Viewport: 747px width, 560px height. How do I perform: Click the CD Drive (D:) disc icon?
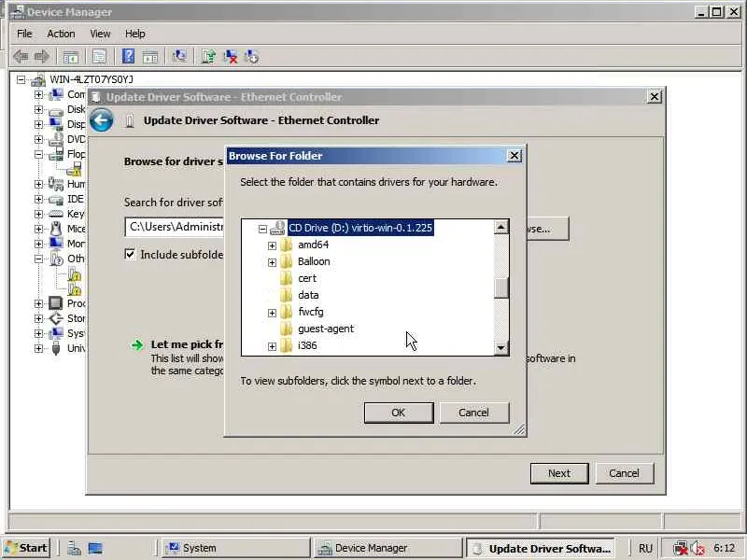pyautogui.click(x=277, y=228)
